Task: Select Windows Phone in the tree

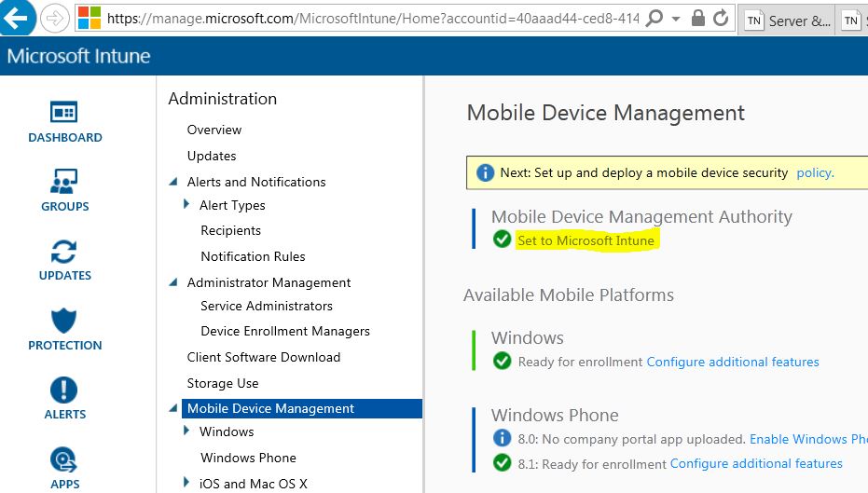Action: click(x=249, y=459)
